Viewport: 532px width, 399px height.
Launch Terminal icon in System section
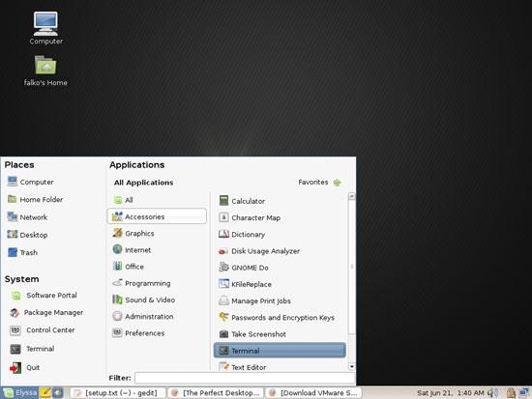click(x=15, y=349)
